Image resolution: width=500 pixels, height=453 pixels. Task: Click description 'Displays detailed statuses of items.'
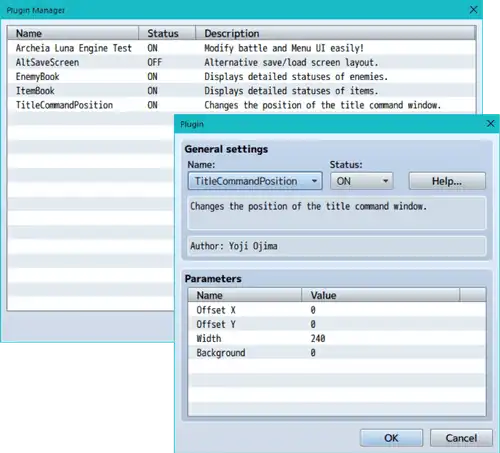(x=291, y=91)
